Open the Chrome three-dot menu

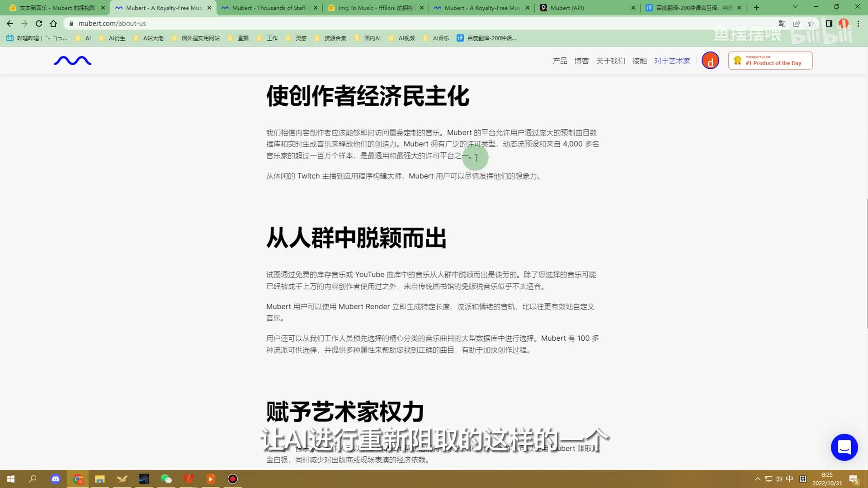(x=858, y=23)
